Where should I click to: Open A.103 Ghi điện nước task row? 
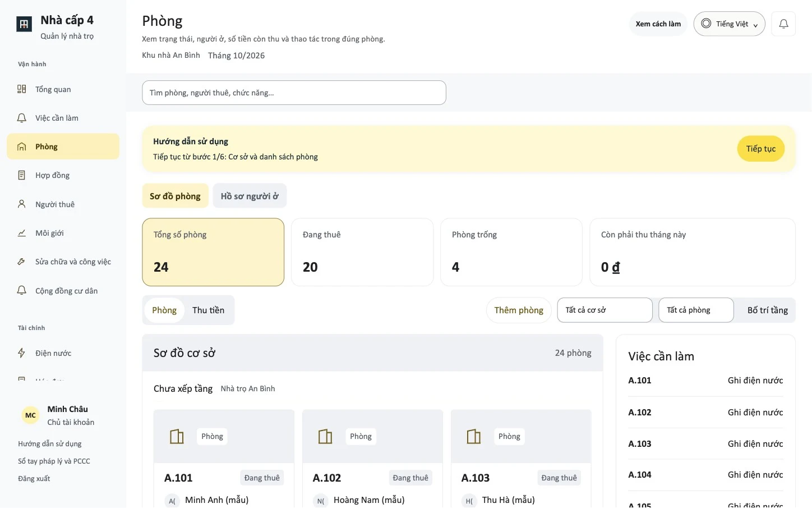[x=705, y=444]
